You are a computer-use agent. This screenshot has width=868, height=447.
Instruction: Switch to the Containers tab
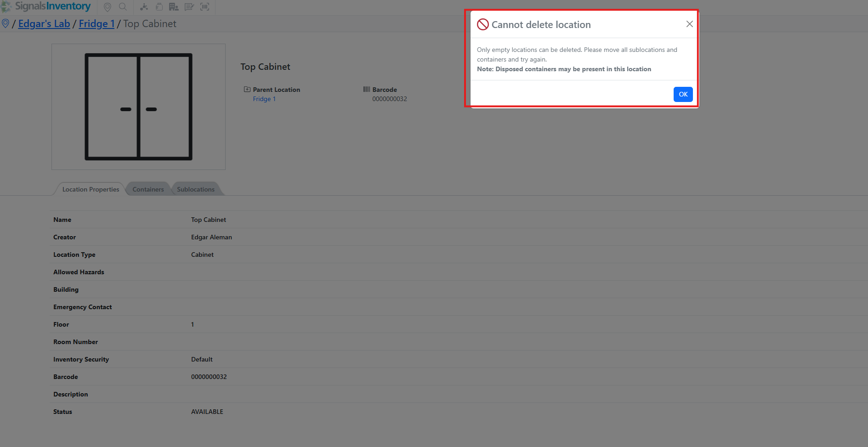[148, 189]
